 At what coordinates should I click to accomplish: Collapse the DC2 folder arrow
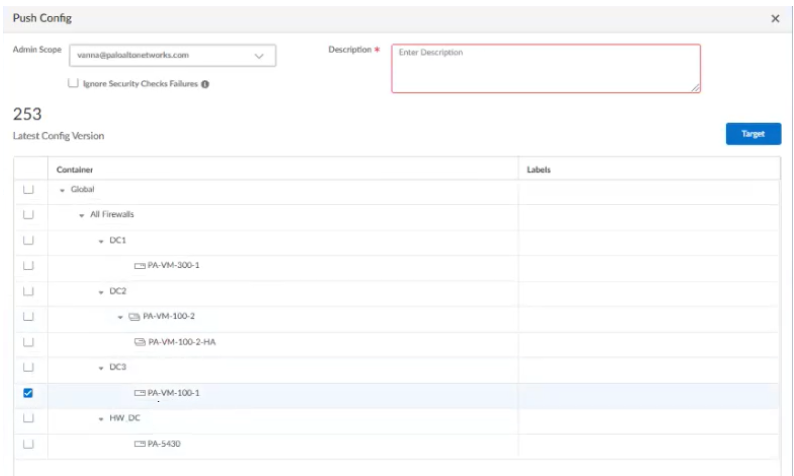click(x=101, y=292)
